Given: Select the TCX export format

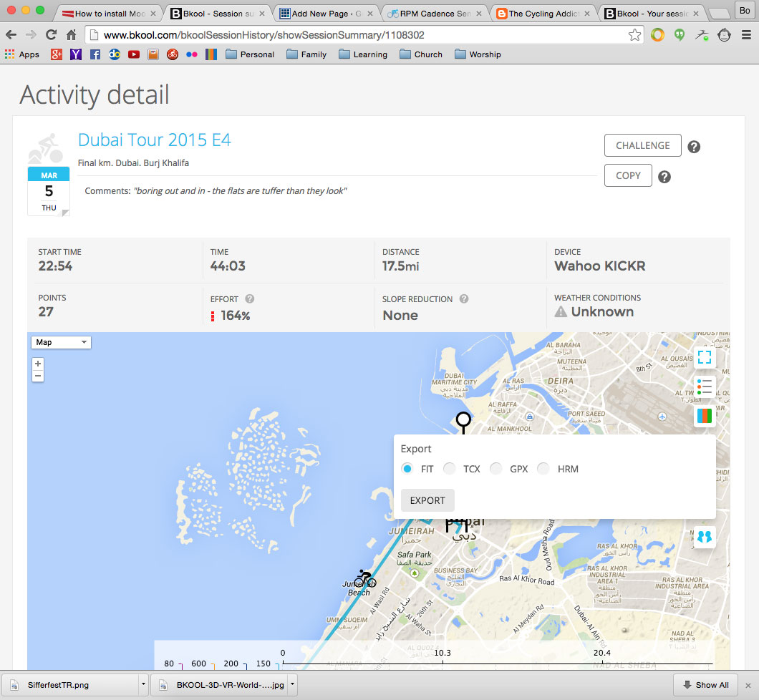Looking at the screenshot, I should pos(450,468).
